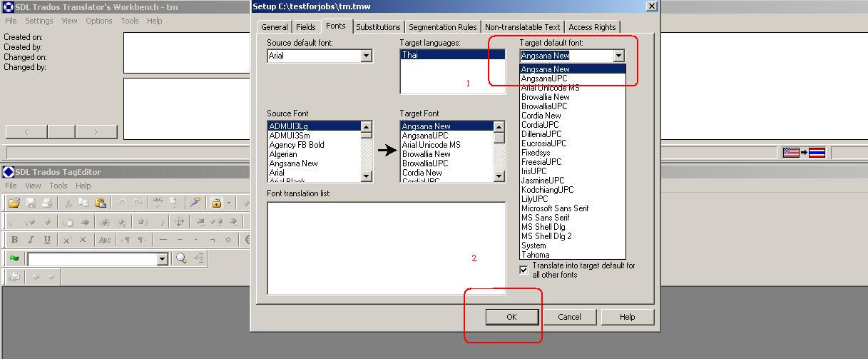Collapse the Target default font dropdown arrow
Screen dimensions: 868x359
coord(618,56)
